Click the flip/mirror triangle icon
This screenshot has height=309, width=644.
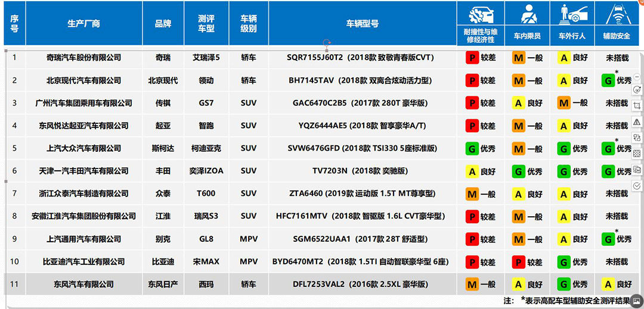[637, 121]
